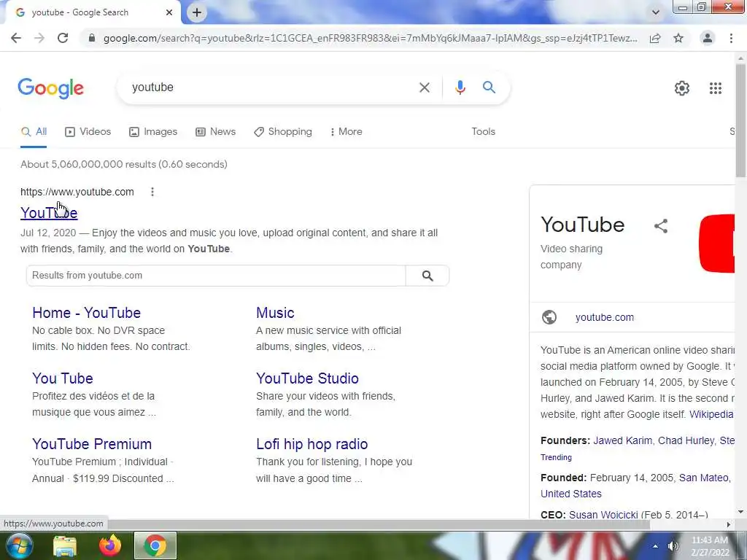Click the results count text
Image resolution: width=747 pixels, height=560 pixels.
124,164
